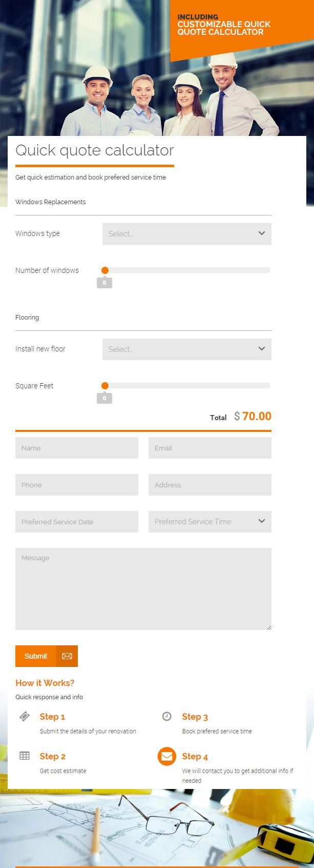Screen dimensions: 314x868
Task: Click the envelope icon on Submit button
Action: pos(67,656)
